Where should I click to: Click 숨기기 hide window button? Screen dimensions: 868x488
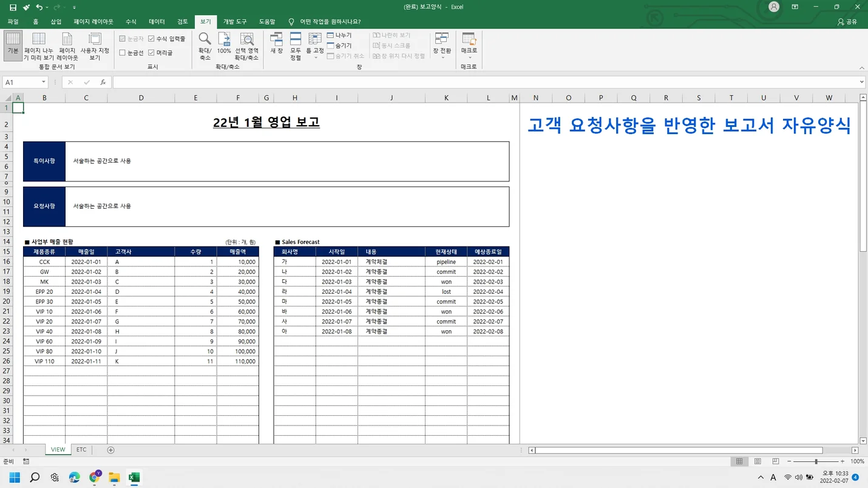[x=339, y=46]
